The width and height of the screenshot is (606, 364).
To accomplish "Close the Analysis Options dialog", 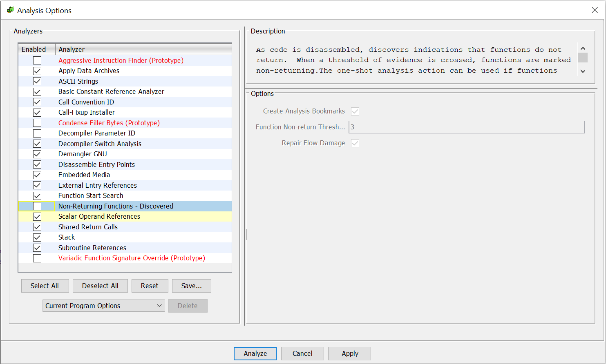I will (595, 10).
